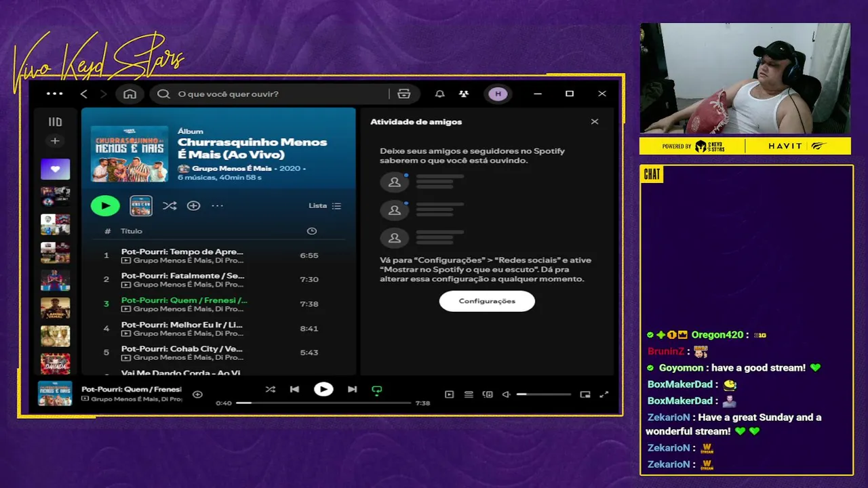Click the magnifier search icon
Viewport: 868px width, 488px height.
pyautogui.click(x=163, y=94)
